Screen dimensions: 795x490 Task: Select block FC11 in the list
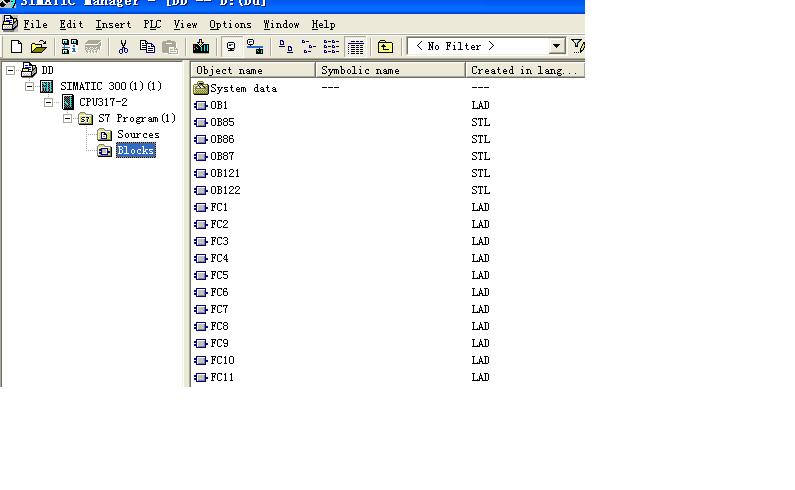[222, 377]
